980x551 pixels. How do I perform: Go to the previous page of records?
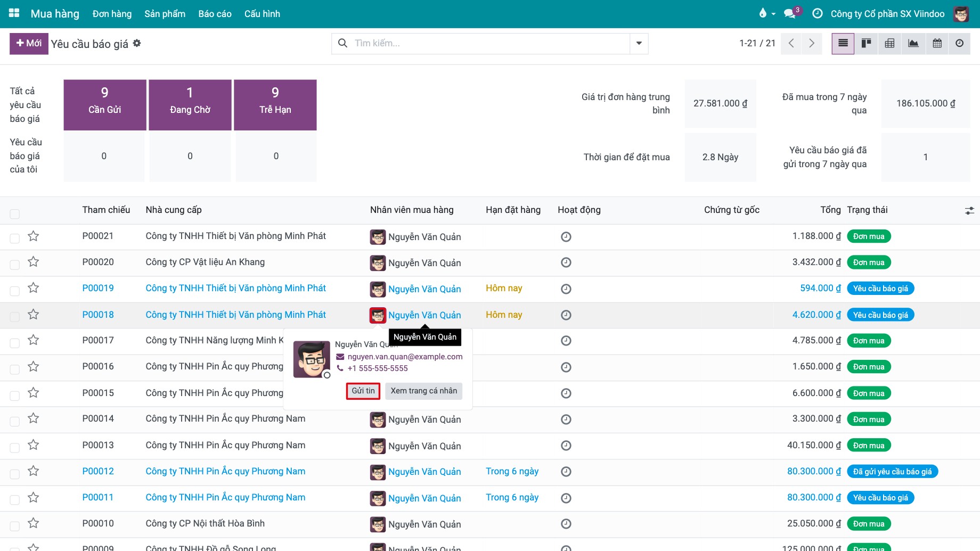tap(791, 43)
